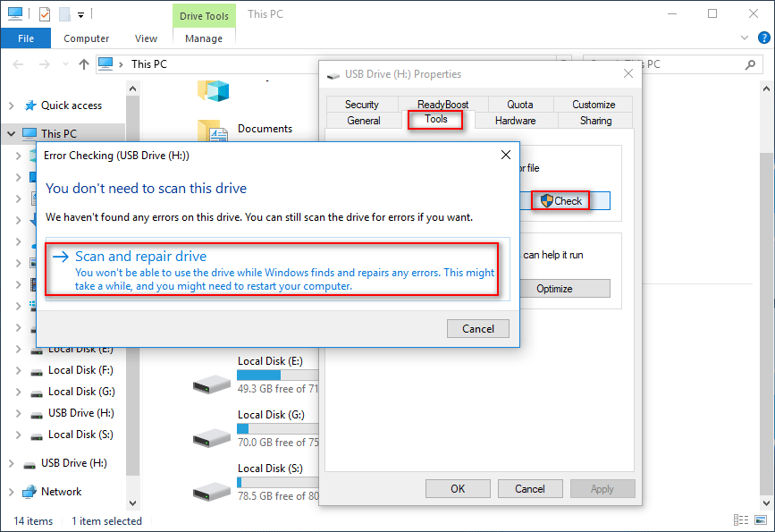Collapse the This PC tree node

point(12,133)
